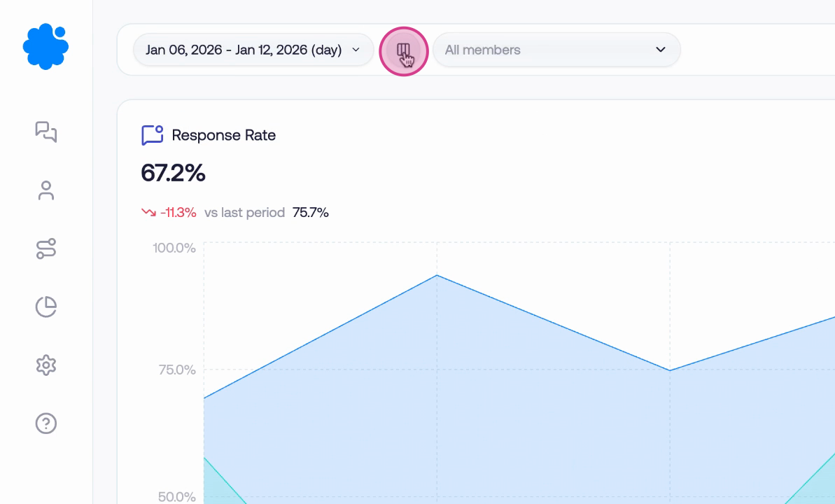This screenshot has width=835, height=504.
Task: Click the 50.0% axis label
Action: coord(177,496)
